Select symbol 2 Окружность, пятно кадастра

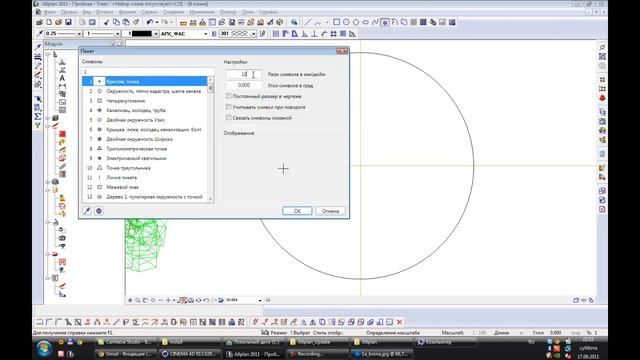tap(145, 91)
